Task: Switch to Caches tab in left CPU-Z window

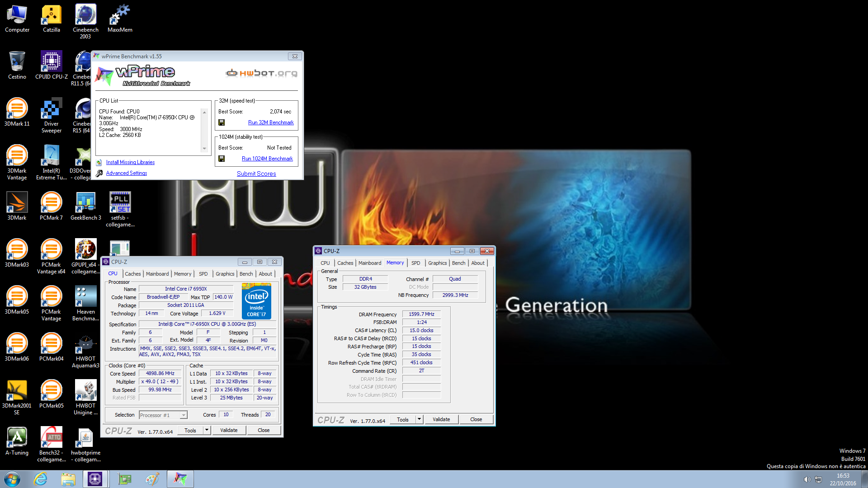Action: click(x=133, y=274)
